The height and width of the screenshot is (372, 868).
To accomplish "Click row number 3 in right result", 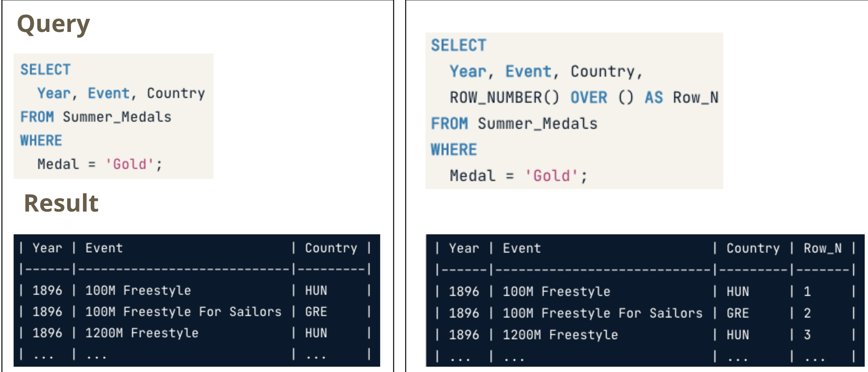I will (807, 335).
